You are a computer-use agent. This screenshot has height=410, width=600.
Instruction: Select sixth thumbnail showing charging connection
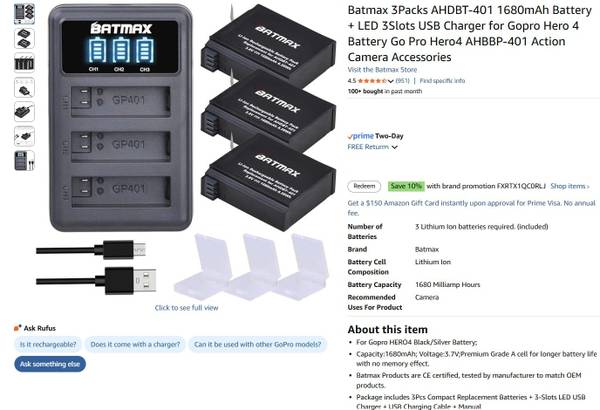click(24, 136)
